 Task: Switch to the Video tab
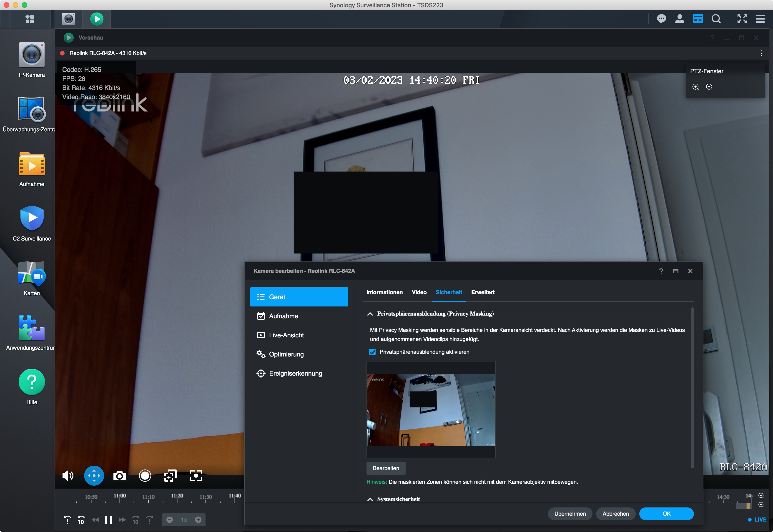419,292
